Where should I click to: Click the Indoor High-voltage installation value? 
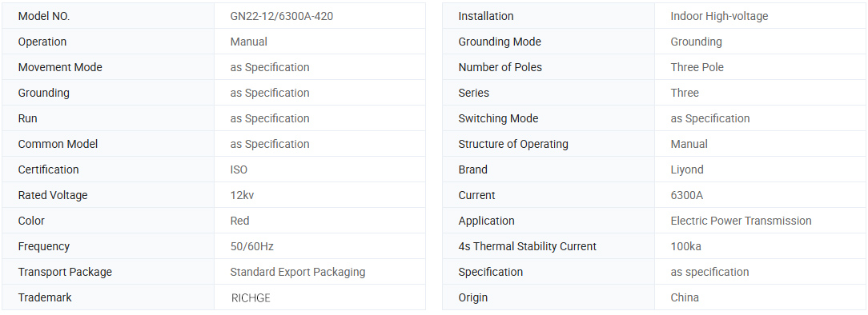tap(719, 16)
